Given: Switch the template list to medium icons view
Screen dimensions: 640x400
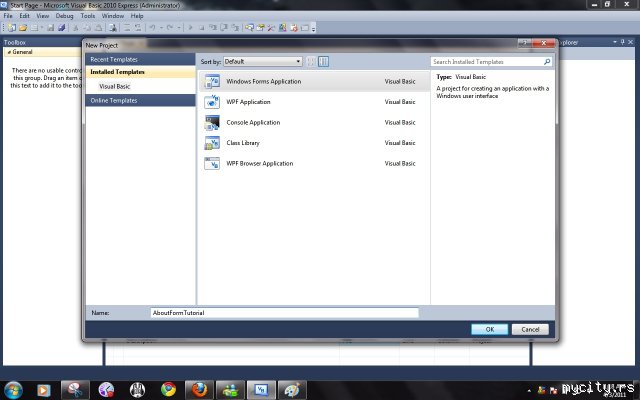Looking at the screenshot, I should click(323, 62).
